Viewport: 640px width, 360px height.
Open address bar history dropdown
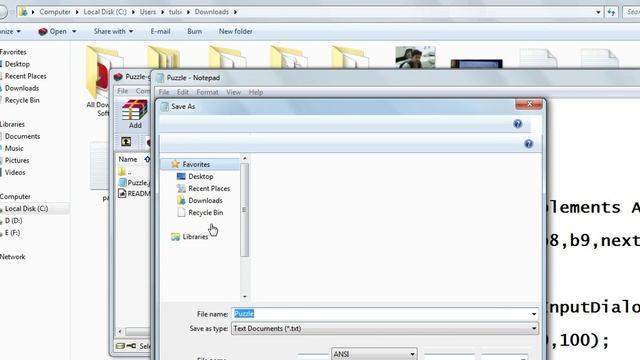(598, 12)
